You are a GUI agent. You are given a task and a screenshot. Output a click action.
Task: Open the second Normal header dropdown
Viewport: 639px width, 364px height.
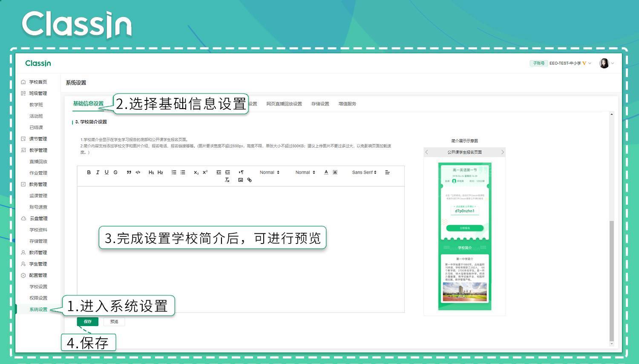point(305,172)
